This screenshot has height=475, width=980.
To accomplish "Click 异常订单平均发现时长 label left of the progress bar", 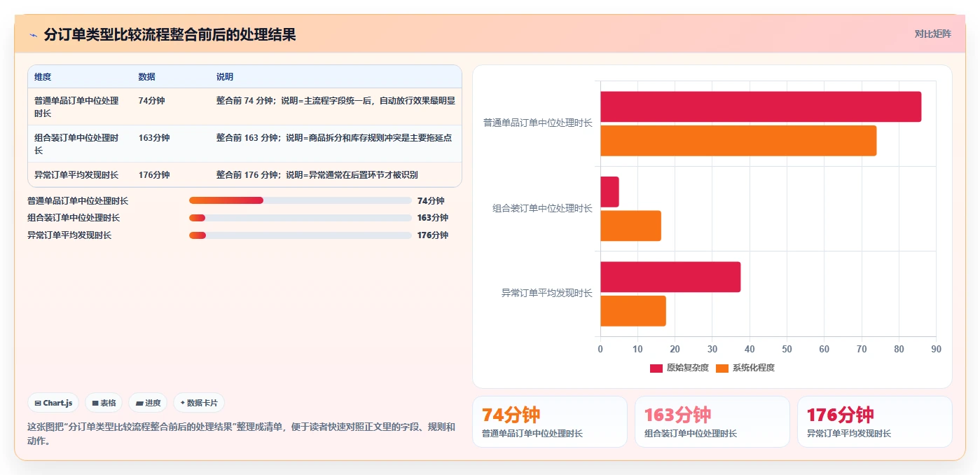I will pyautogui.click(x=69, y=235).
